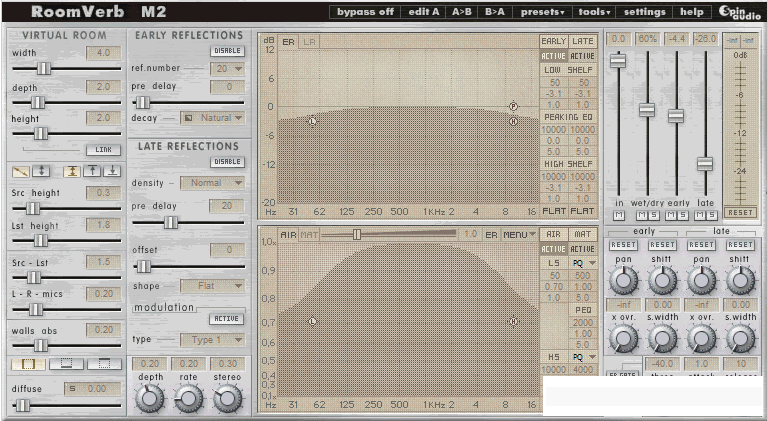
Task: Click the width slider handle
Action: pyautogui.click(x=44, y=69)
